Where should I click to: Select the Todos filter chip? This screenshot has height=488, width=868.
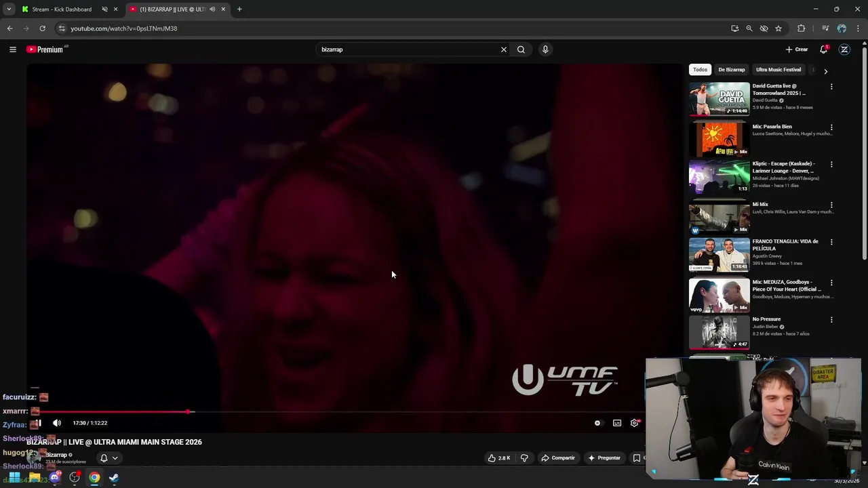pyautogui.click(x=700, y=70)
